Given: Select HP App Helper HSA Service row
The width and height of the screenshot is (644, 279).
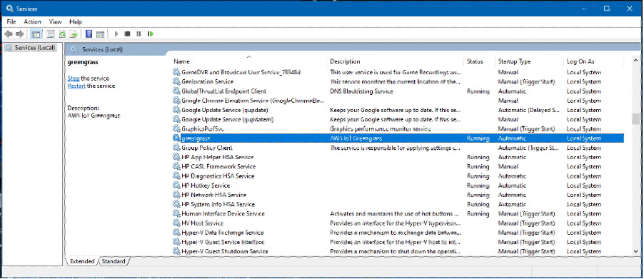Looking at the screenshot, I should [x=398, y=157].
